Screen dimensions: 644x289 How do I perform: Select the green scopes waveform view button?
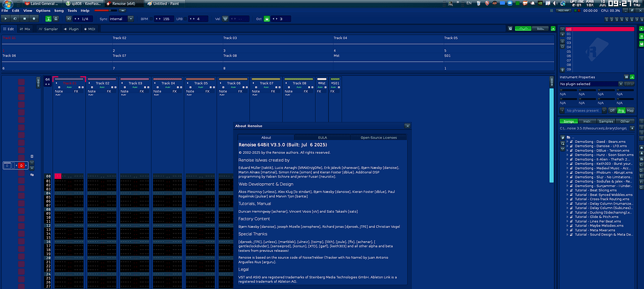pyautogui.click(x=523, y=29)
